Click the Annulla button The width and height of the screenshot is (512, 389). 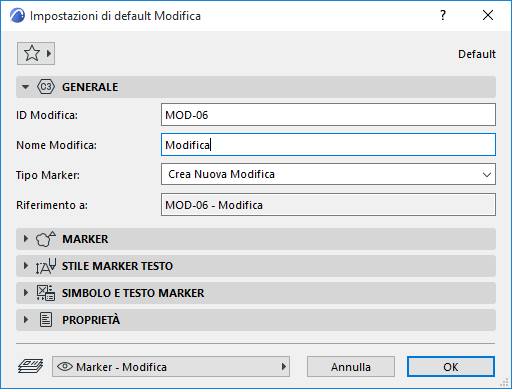(351, 367)
